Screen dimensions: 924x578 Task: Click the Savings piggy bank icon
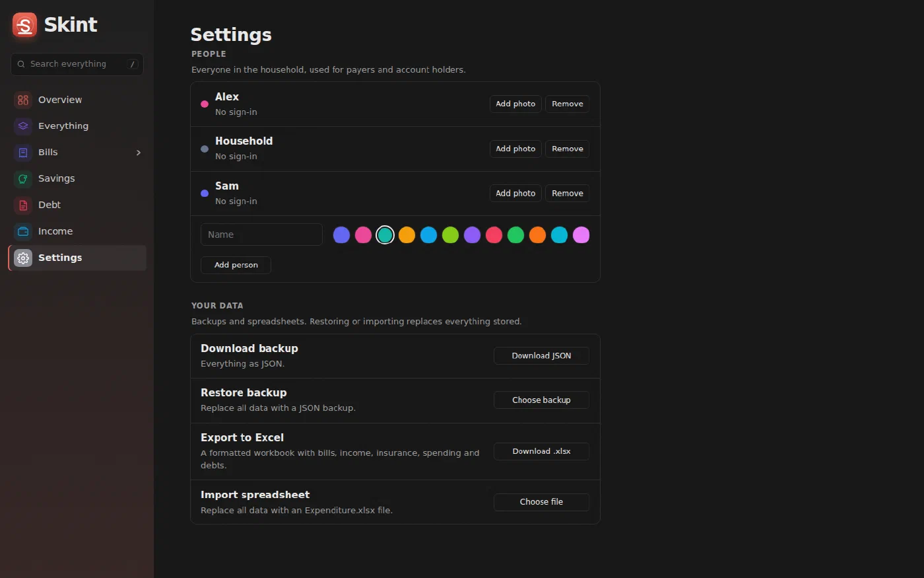point(23,179)
